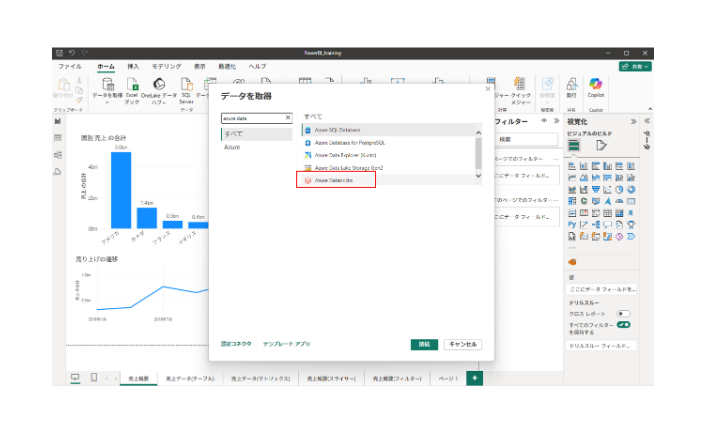Click the Filters pane 検索 search box
The height and width of the screenshot is (438, 726).
527,139
